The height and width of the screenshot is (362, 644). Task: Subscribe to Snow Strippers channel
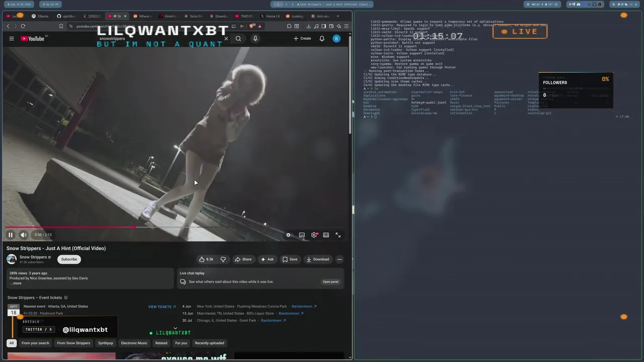pos(69,259)
